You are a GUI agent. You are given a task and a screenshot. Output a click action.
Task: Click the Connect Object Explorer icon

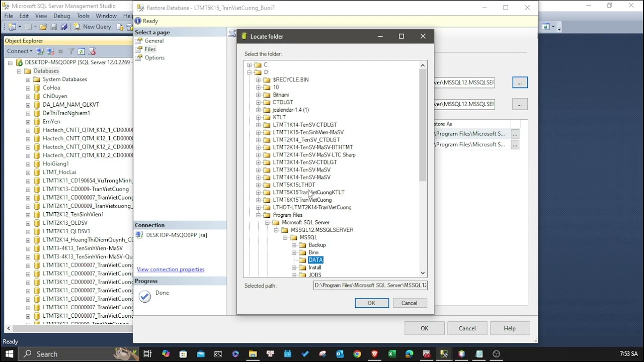[x=40, y=51]
